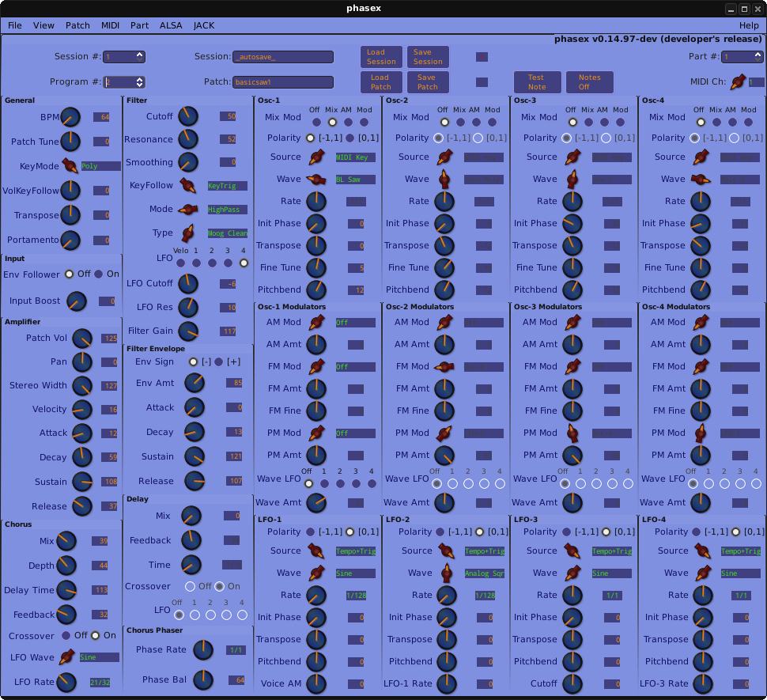Click the Filter Type selector knob
Screen dimensions: 767x700
[x=188, y=233]
